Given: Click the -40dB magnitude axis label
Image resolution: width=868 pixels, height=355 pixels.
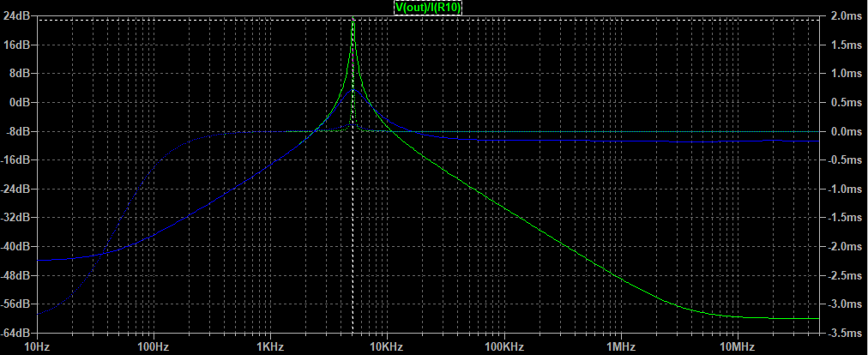Looking at the screenshot, I should 16,246.
